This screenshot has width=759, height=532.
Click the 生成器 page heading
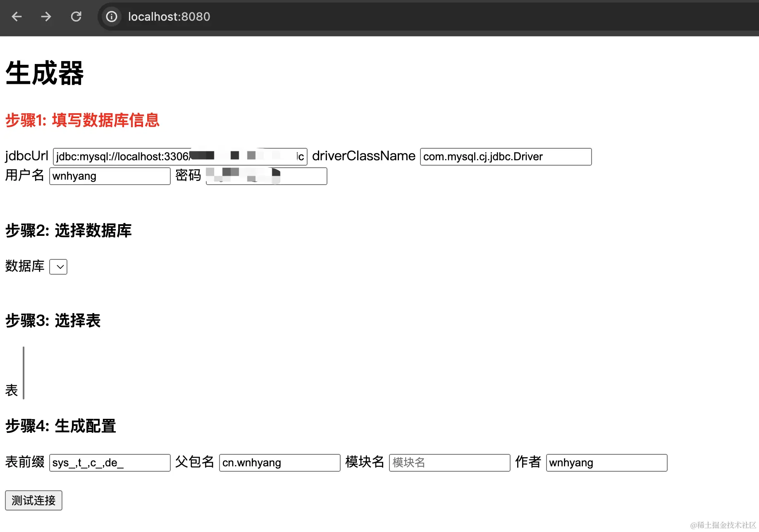45,73
